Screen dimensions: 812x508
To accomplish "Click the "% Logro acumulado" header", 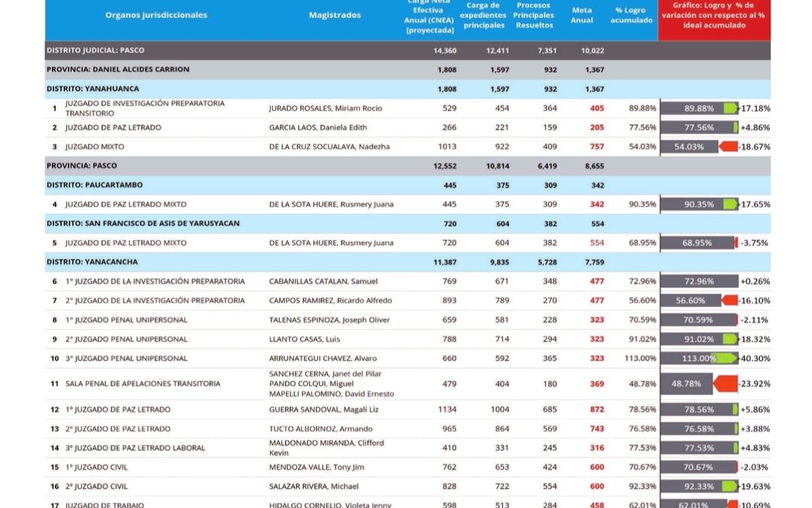I will [632, 15].
